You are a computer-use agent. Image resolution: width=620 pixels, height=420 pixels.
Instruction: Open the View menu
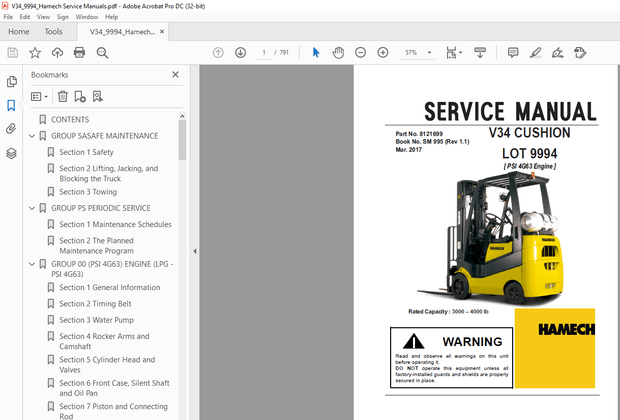43,17
